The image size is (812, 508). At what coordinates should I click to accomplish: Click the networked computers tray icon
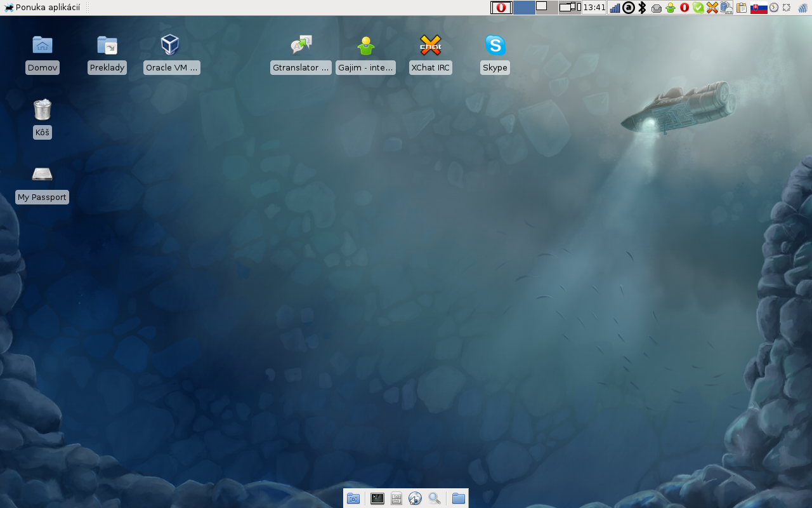[x=726, y=8]
